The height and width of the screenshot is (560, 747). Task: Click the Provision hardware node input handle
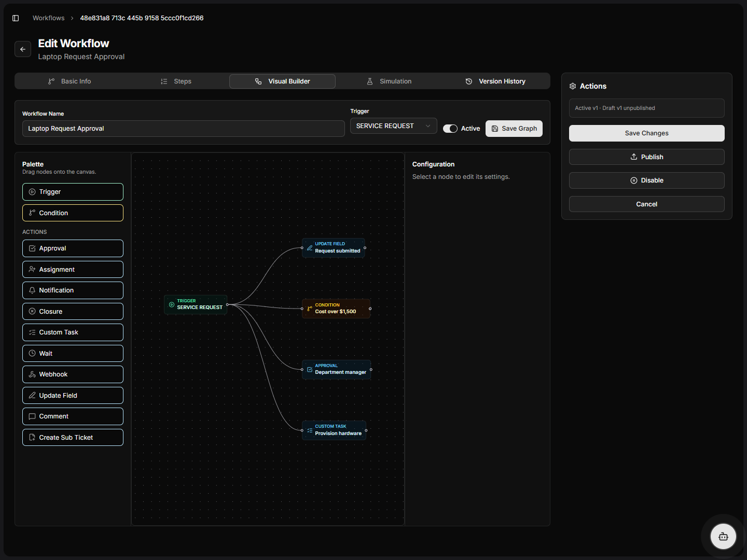point(302,430)
